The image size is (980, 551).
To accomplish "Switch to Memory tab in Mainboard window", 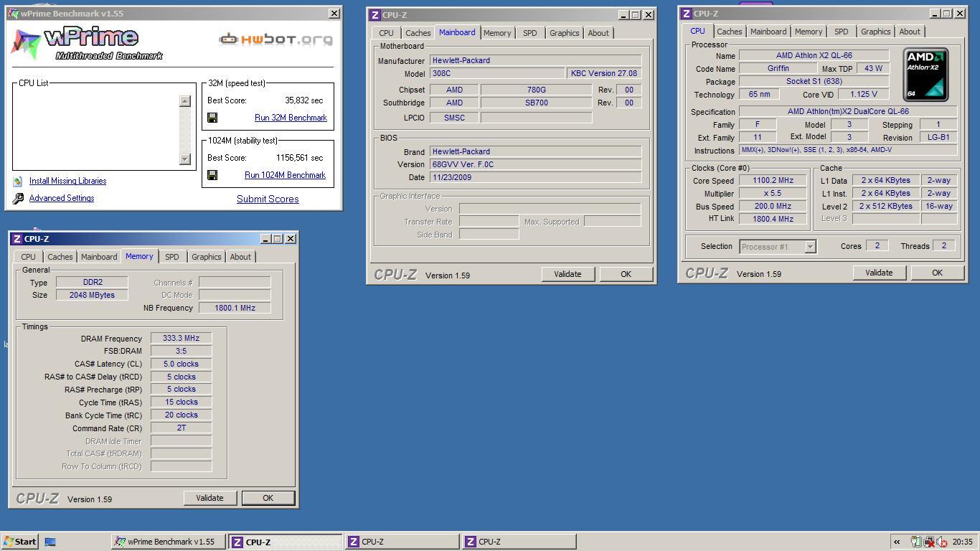I will click(x=497, y=33).
